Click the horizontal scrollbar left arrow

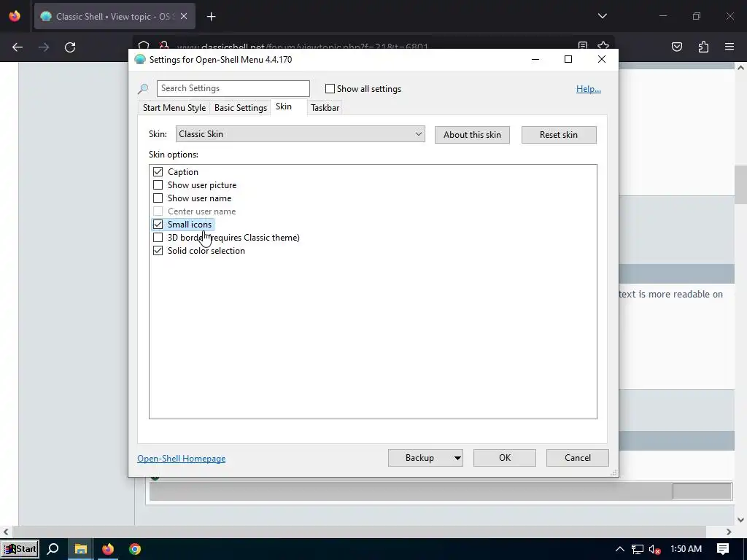pos(6,532)
